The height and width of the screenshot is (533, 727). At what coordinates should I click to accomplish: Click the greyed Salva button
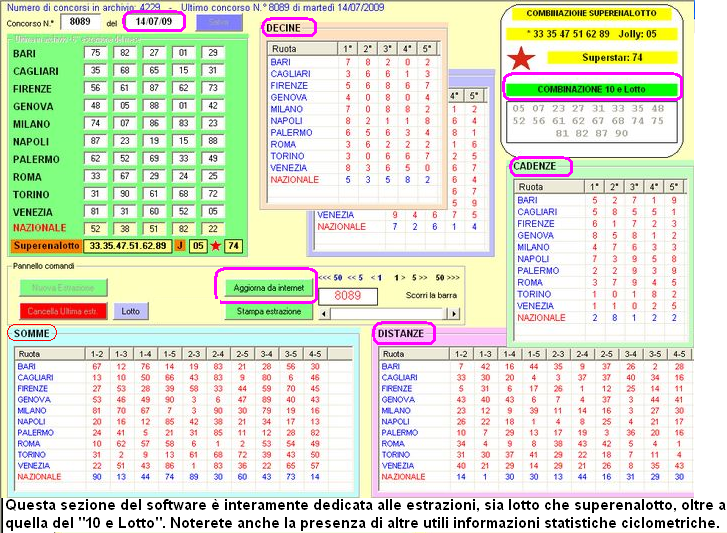click(219, 22)
